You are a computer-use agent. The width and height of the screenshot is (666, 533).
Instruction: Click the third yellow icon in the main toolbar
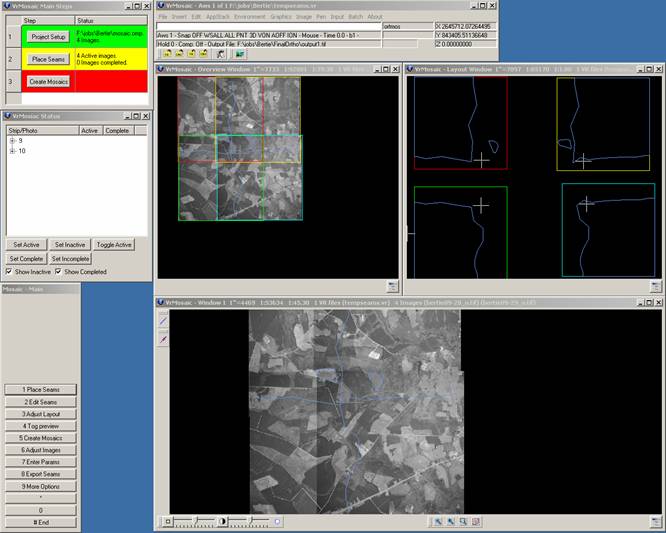[192, 54]
